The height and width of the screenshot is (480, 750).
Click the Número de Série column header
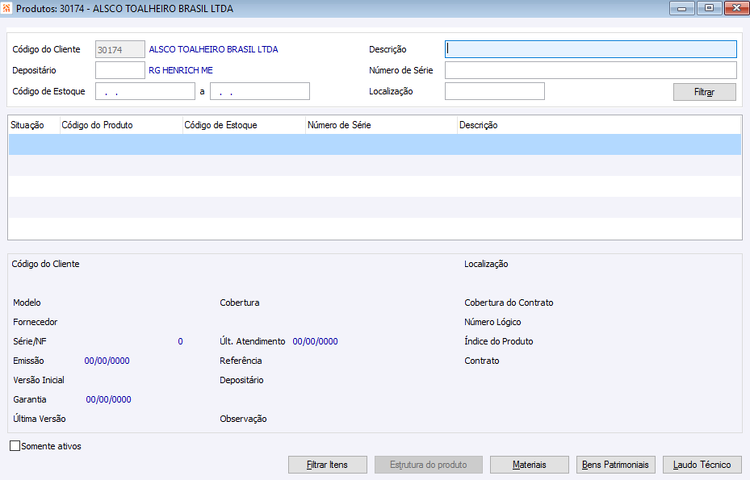coord(381,125)
